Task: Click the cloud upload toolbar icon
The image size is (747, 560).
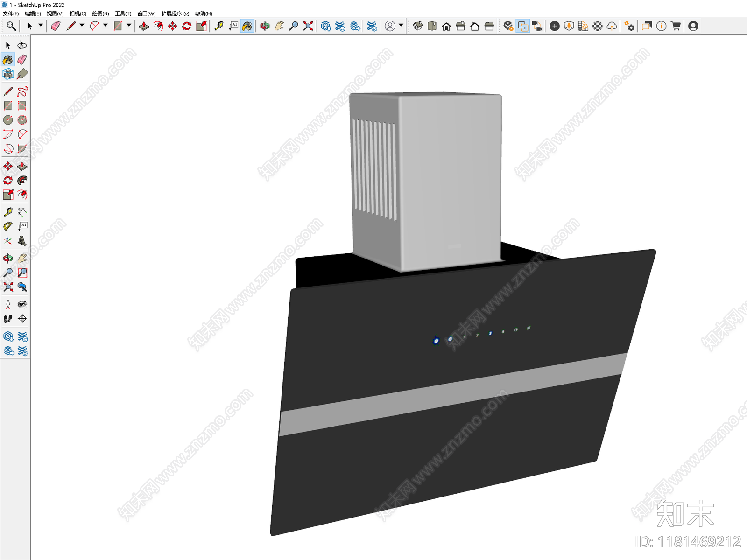Action: (x=612, y=26)
